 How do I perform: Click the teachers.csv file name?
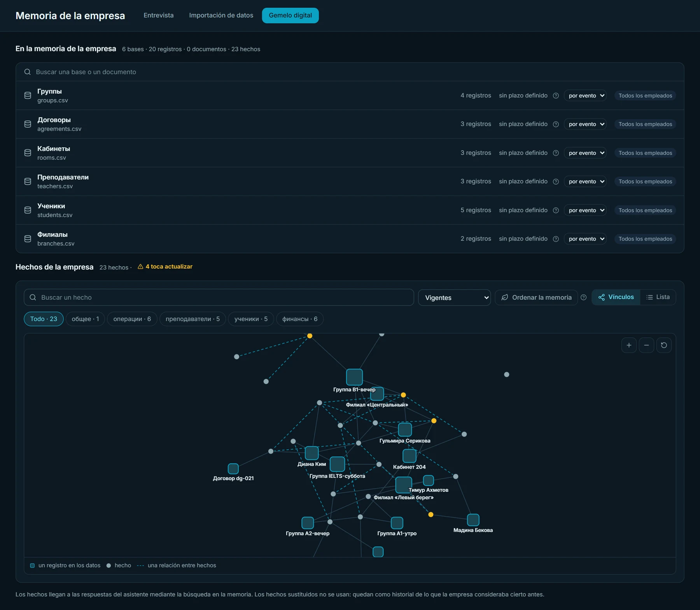click(55, 186)
